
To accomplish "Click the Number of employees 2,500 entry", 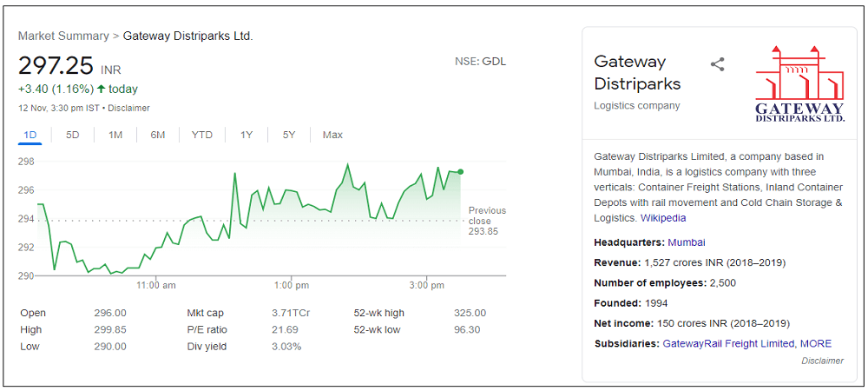I will point(665,283).
